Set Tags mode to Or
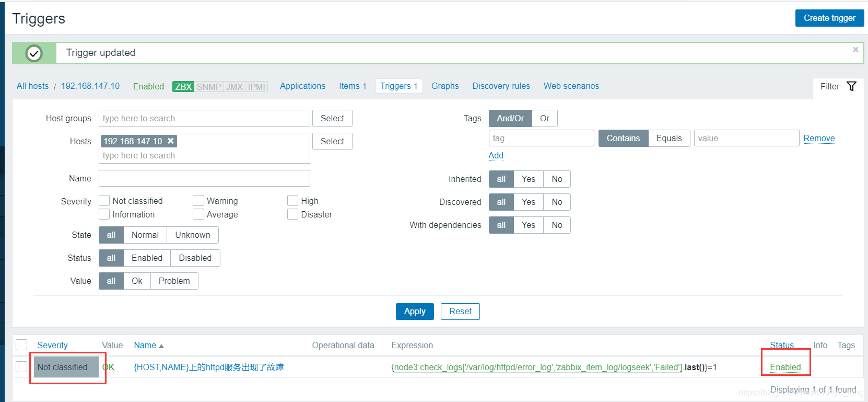868x402 pixels. click(x=545, y=118)
